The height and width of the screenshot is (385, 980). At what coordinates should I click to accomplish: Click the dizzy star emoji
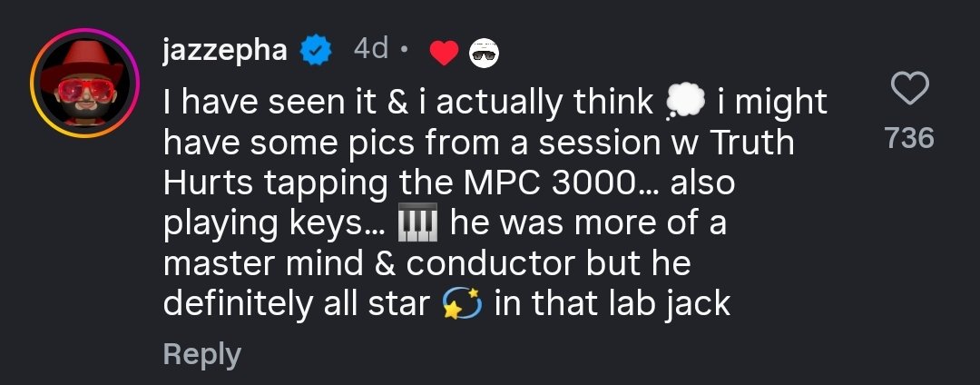[x=461, y=304]
